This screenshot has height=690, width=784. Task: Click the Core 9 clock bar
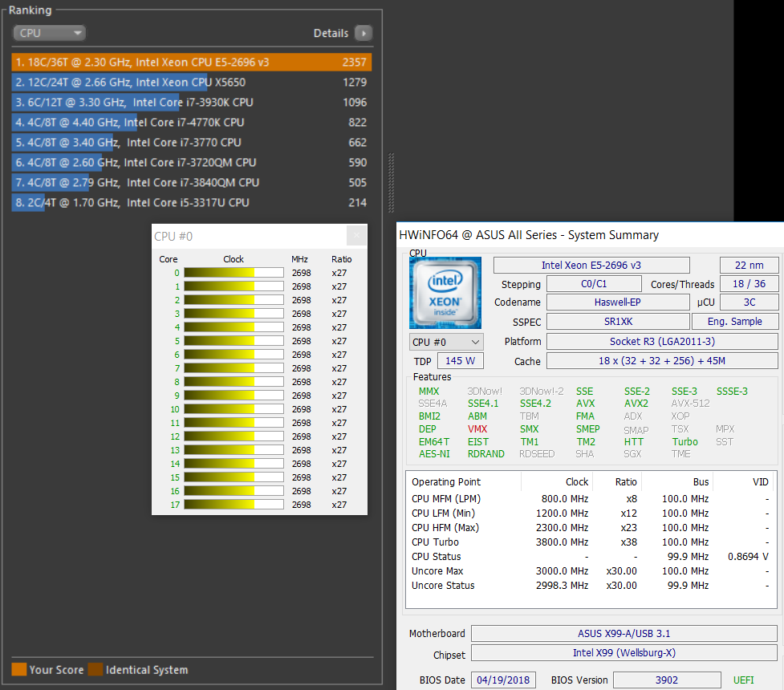pos(234,396)
